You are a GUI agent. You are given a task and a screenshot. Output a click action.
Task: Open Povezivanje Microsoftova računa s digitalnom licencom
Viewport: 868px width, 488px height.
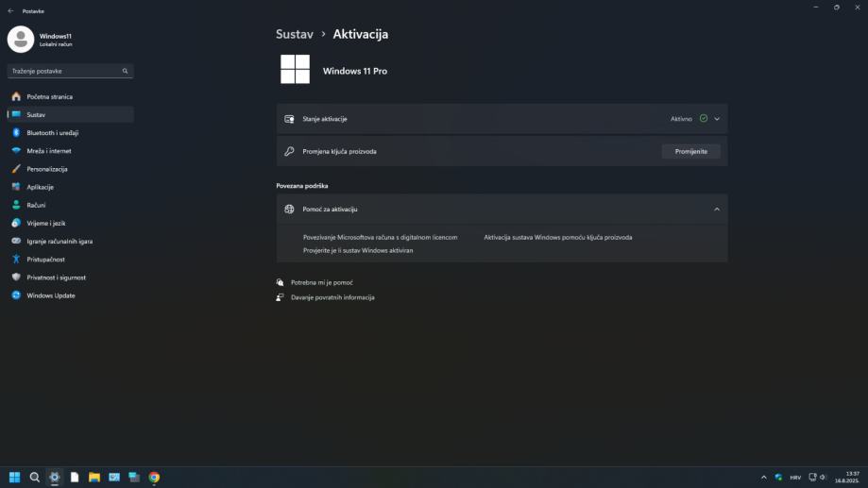click(381, 237)
